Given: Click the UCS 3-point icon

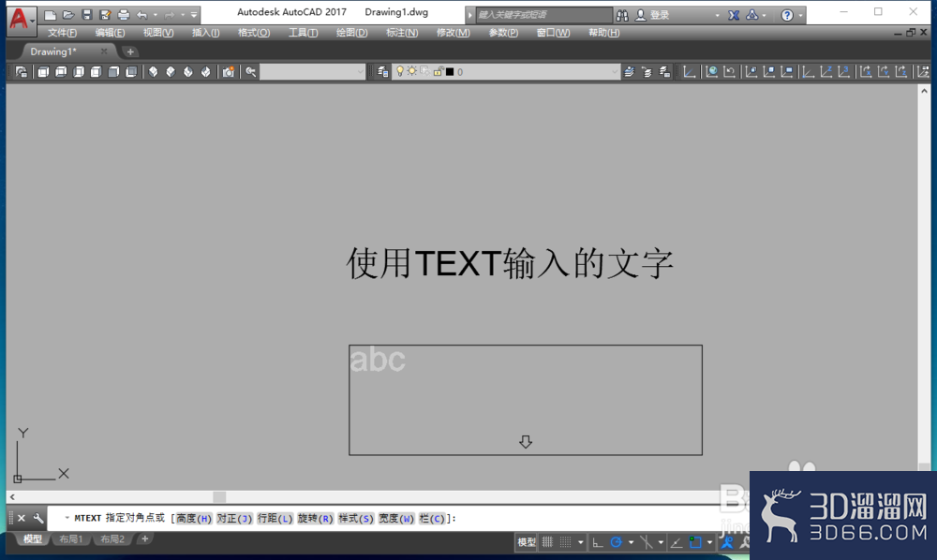Looking at the screenshot, I should (x=844, y=72).
